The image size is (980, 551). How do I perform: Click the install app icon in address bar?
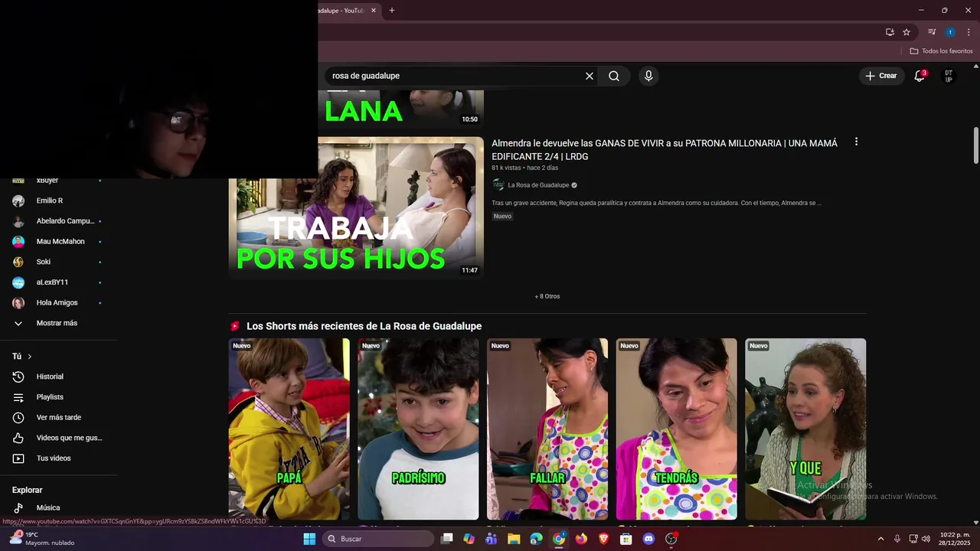tap(890, 32)
